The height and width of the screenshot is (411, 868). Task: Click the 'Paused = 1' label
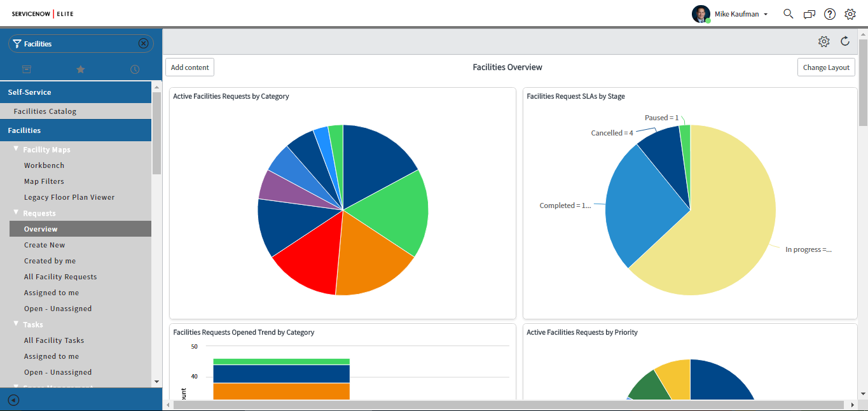pos(661,118)
